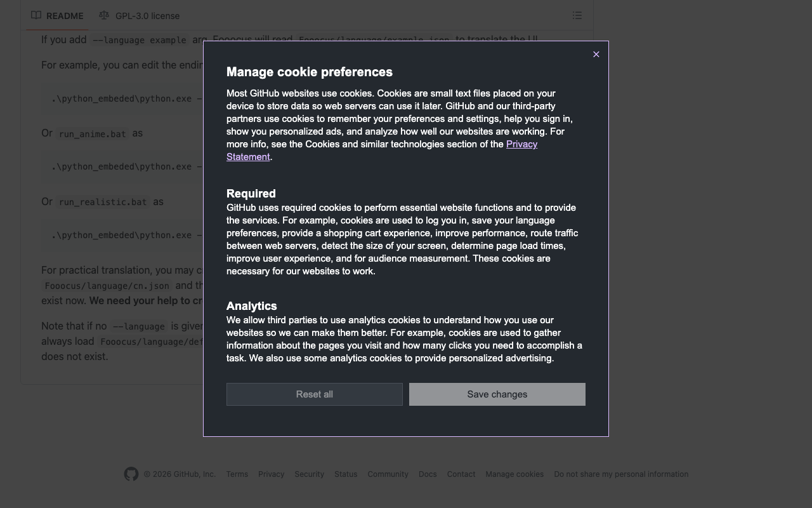This screenshot has width=812, height=508.
Task: Click the Analytics section heading
Action: tap(252, 306)
